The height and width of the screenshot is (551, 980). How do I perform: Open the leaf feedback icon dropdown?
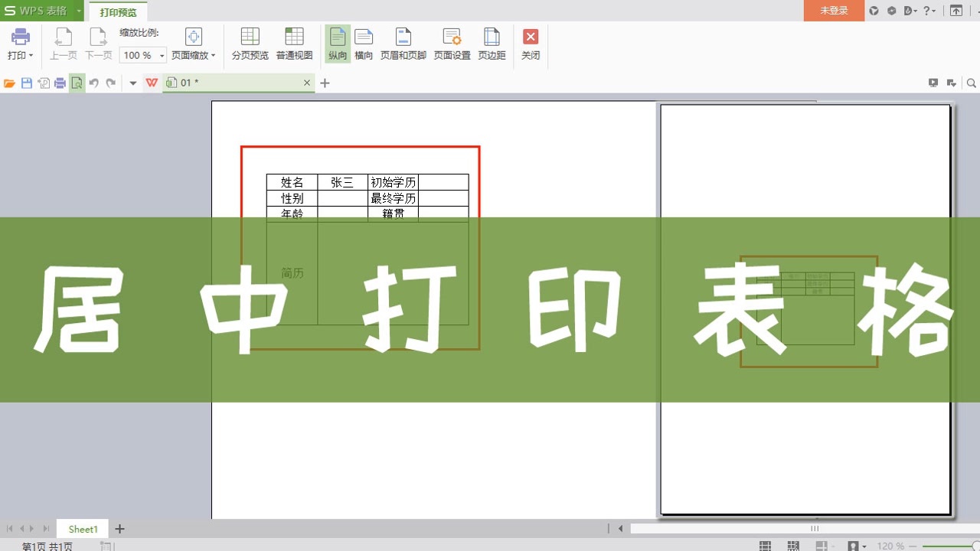(x=910, y=11)
